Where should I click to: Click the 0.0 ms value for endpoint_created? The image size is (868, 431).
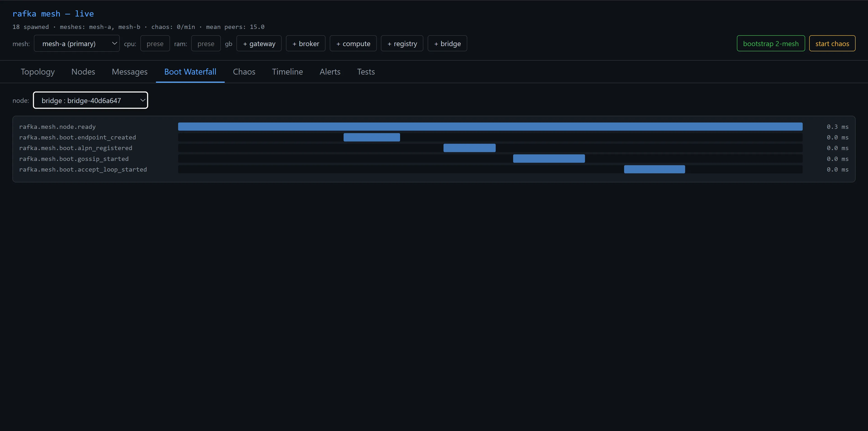[837, 137]
